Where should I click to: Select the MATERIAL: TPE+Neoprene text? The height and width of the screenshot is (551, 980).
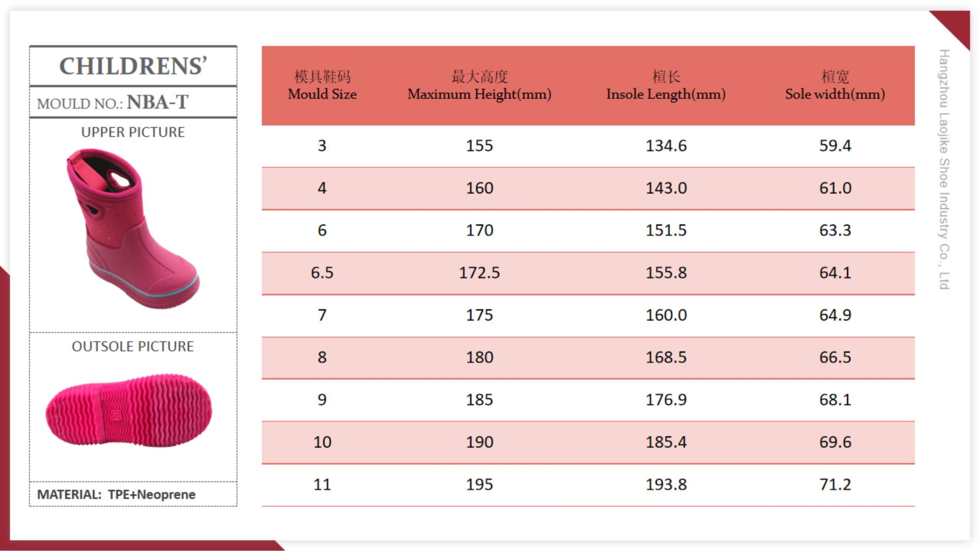[x=116, y=494]
